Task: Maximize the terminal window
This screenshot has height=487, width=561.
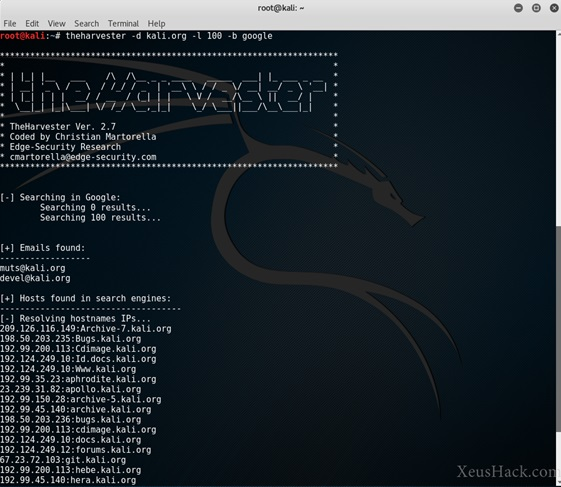Action: coord(536,8)
